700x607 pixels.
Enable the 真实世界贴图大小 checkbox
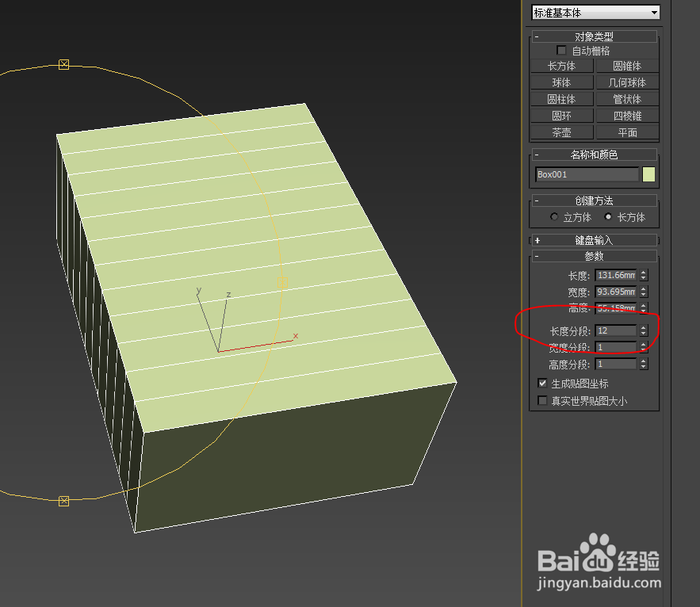542,400
